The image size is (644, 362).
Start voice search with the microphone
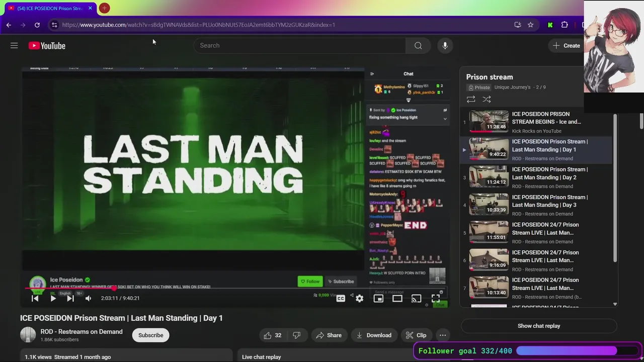click(445, 46)
